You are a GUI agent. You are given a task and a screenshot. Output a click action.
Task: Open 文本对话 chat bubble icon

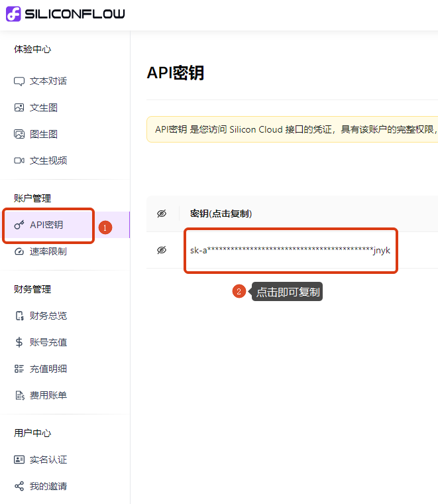click(x=19, y=82)
